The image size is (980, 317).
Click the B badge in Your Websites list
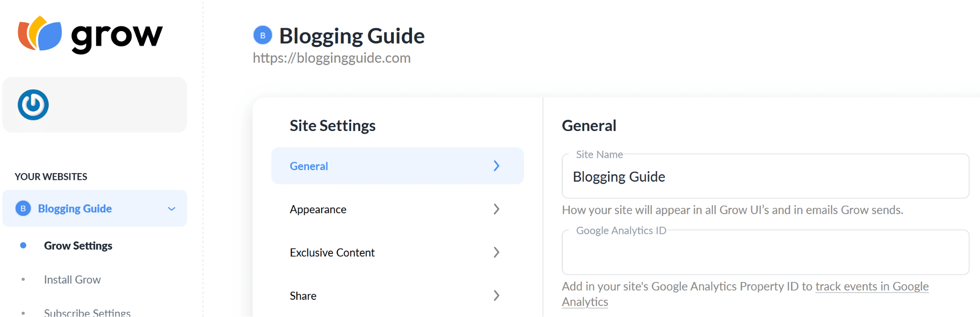(23, 208)
